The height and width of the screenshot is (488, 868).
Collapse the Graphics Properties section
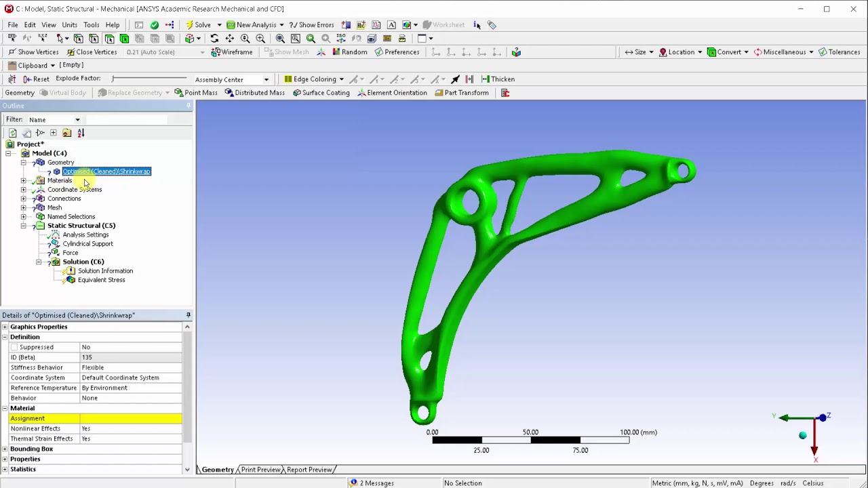point(5,327)
